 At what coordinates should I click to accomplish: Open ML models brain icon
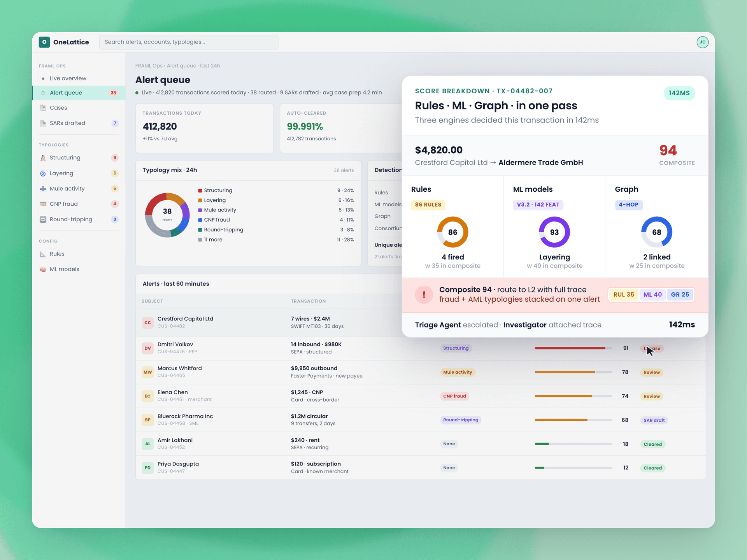(43, 269)
